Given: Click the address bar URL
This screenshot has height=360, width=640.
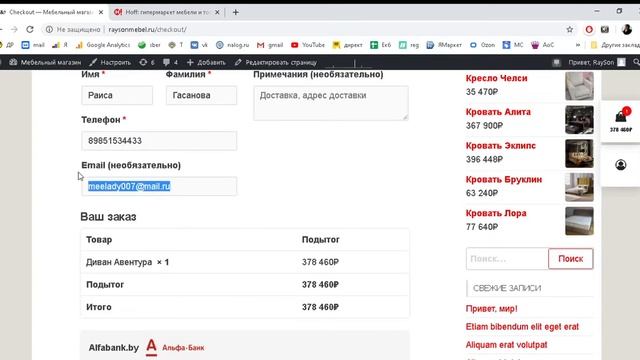Looking at the screenshot, I should pyautogui.click(x=147, y=29).
